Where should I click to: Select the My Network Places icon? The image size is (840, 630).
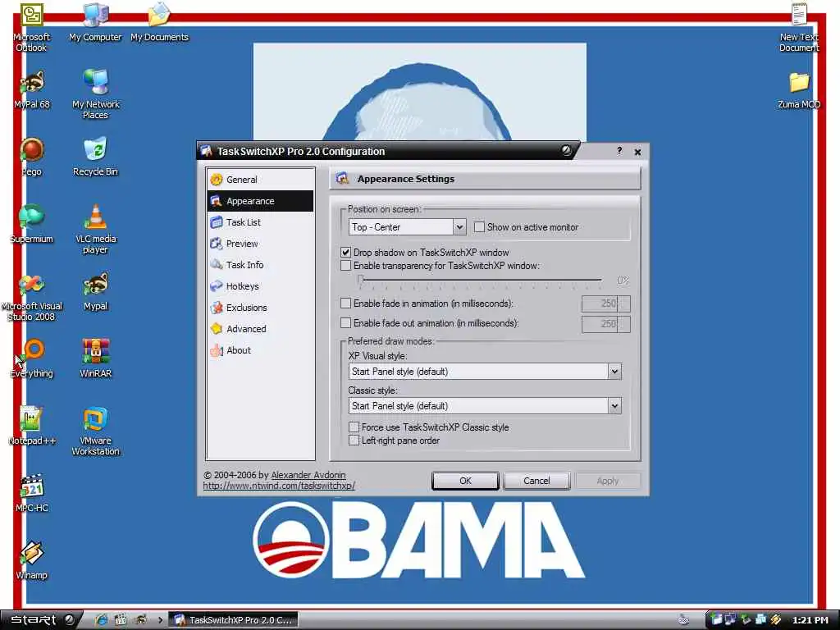(x=95, y=94)
